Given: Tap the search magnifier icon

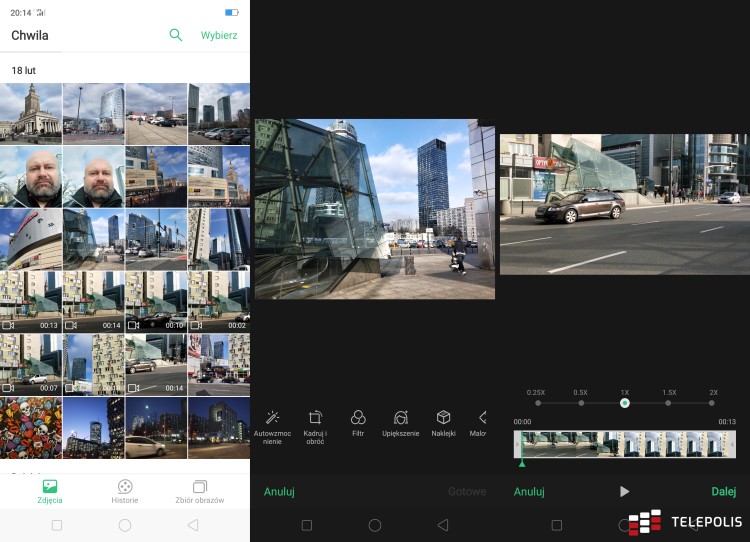Looking at the screenshot, I should (176, 35).
